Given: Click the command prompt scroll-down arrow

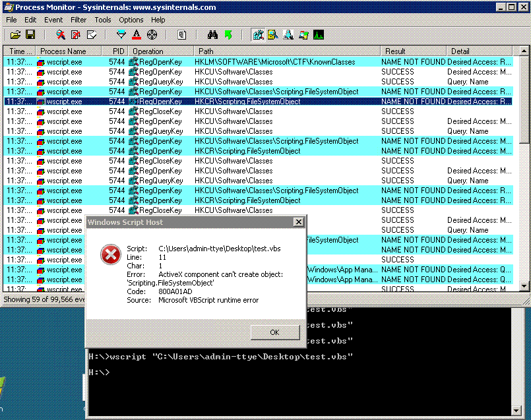Looking at the screenshot, I should 516,411.
